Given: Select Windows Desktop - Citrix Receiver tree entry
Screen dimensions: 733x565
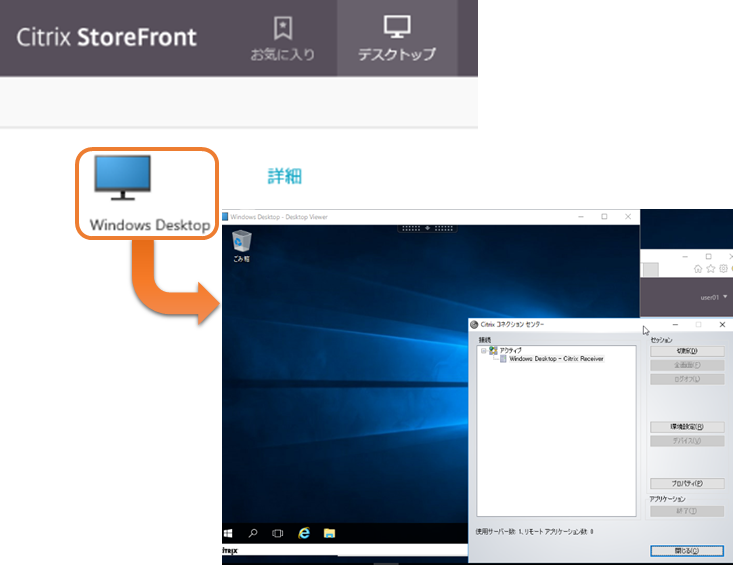Looking at the screenshot, I should click(x=556, y=358).
